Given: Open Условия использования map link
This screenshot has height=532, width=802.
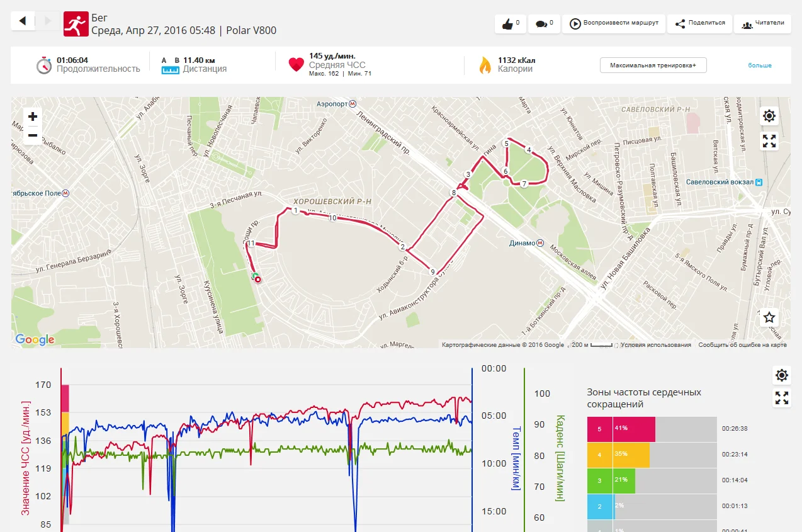Looking at the screenshot, I should point(656,345).
